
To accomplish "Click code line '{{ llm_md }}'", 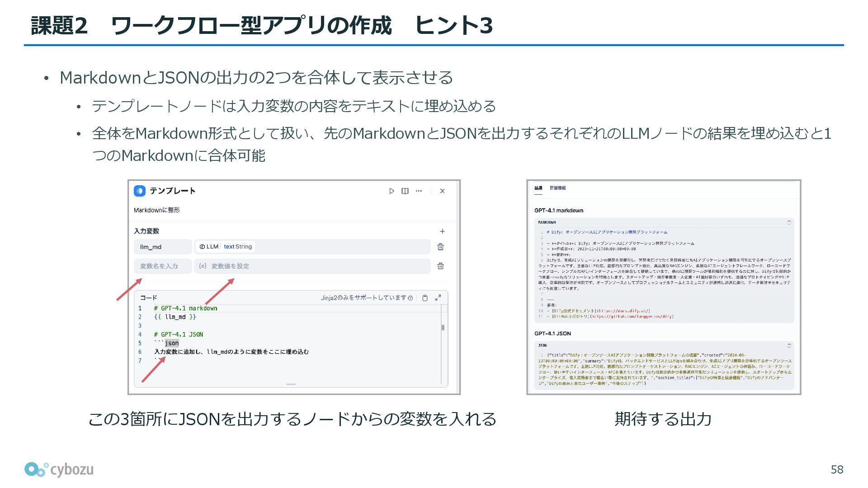I will 175,317.
